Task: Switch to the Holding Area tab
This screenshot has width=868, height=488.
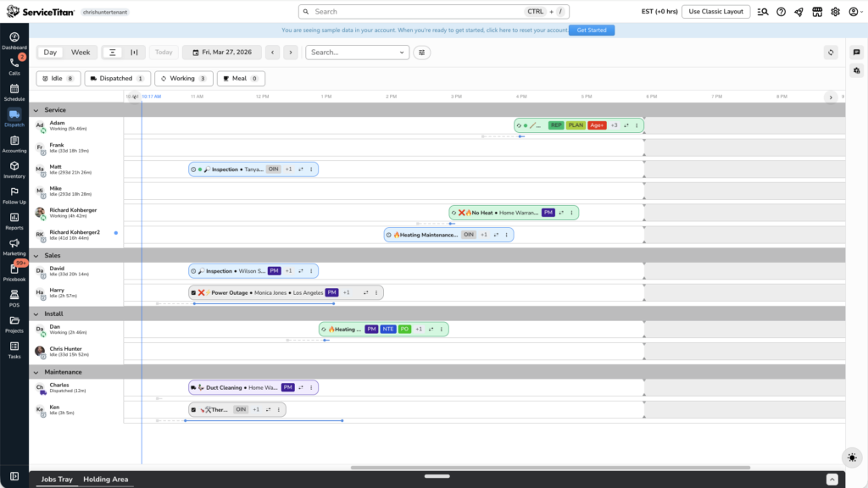Action: pyautogui.click(x=105, y=480)
